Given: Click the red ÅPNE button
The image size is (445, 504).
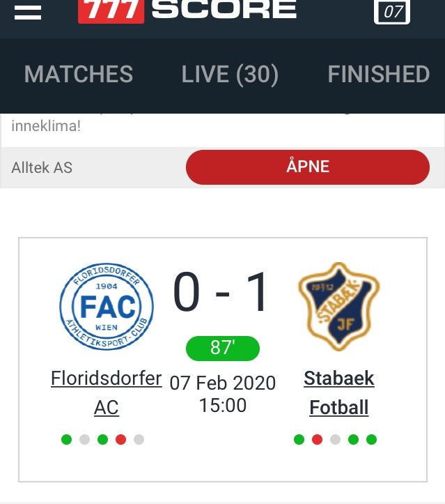Looking at the screenshot, I should (x=308, y=167).
